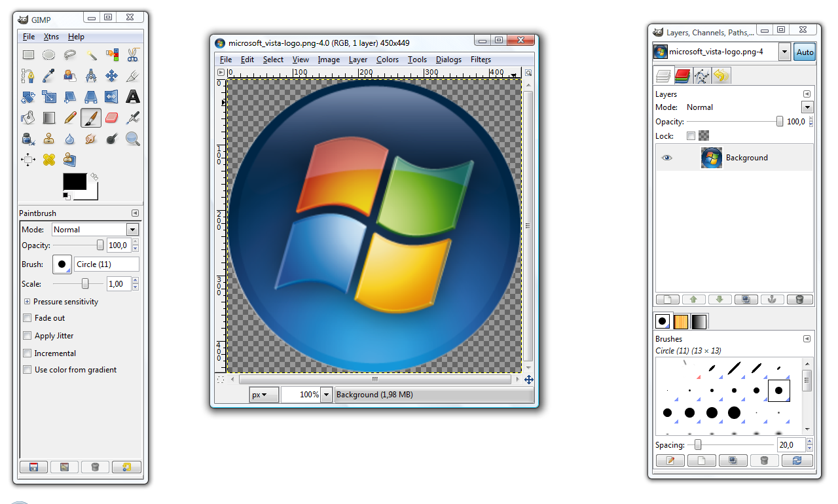
Task: Open the Paintbrush Mode dropdown
Action: pos(133,230)
